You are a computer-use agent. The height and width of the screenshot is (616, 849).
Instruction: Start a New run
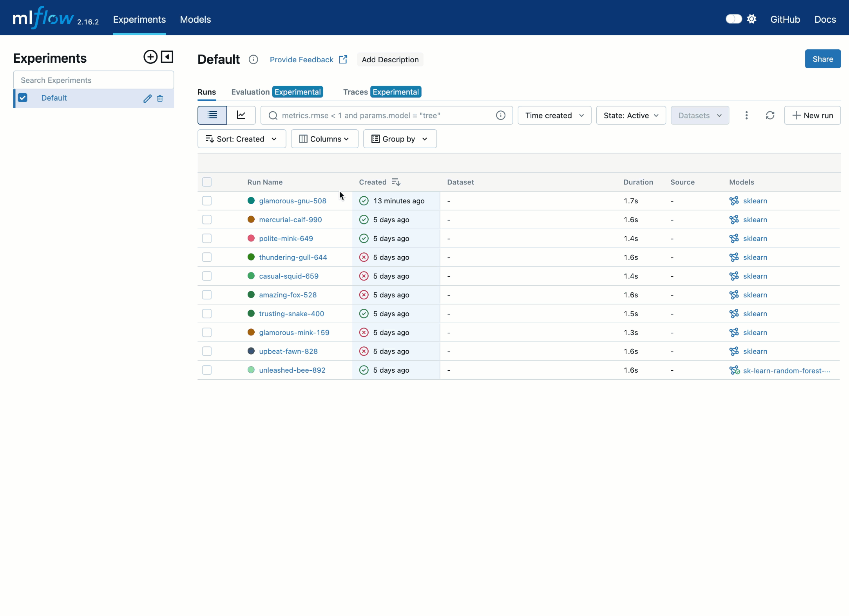click(813, 115)
